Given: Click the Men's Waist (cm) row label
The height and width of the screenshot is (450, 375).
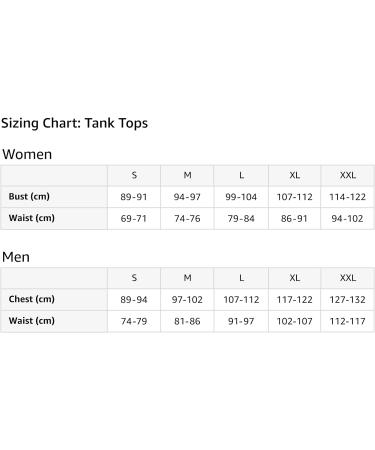Looking at the screenshot, I should 32,321.
